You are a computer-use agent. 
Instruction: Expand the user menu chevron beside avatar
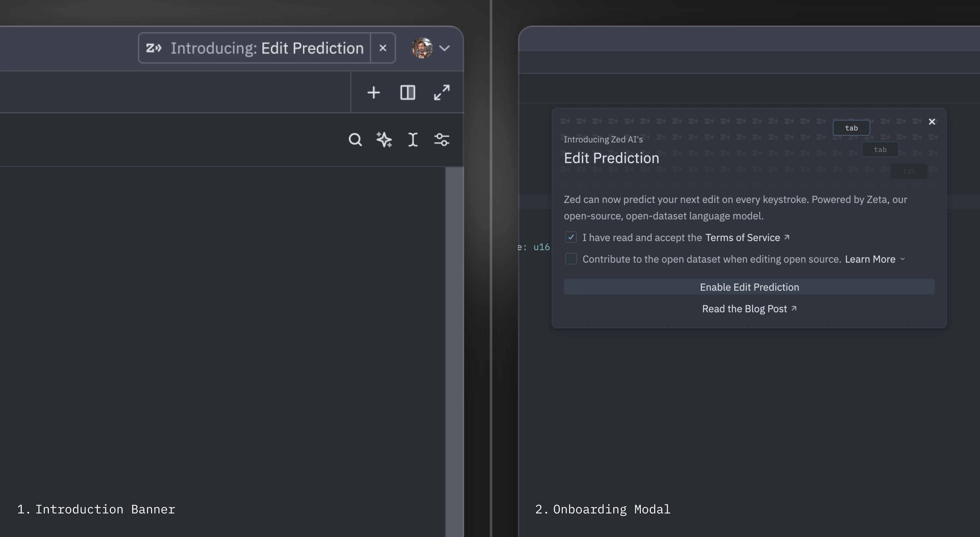pos(444,48)
